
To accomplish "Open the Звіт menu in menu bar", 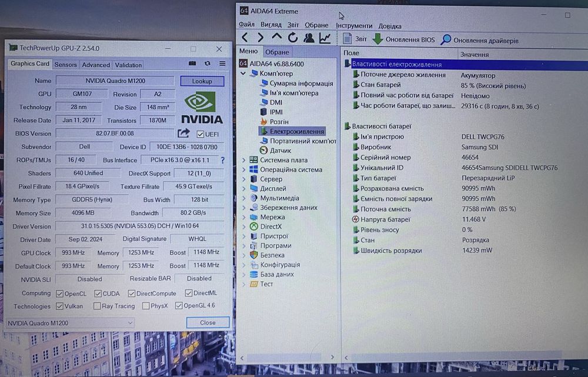I will pyautogui.click(x=293, y=25).
